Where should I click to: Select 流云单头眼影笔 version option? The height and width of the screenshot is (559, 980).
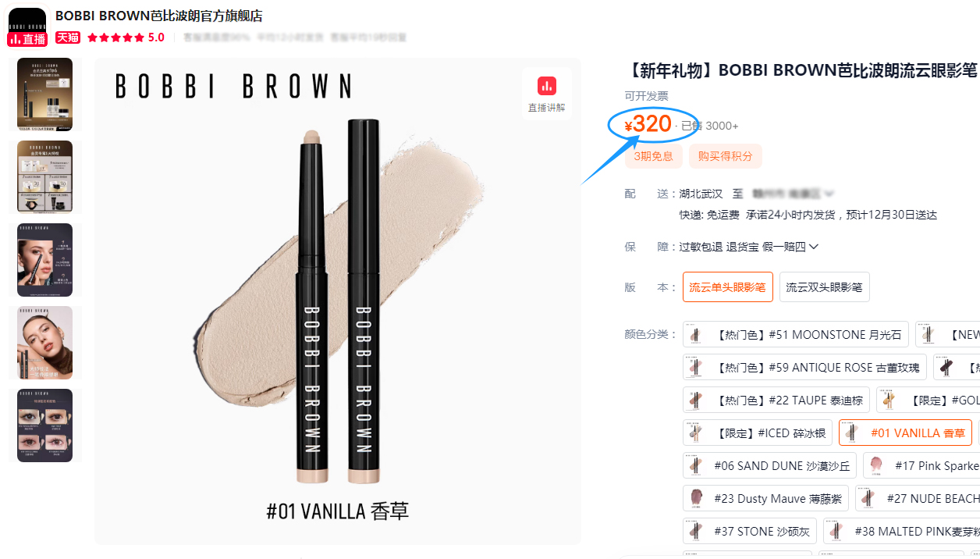pyautogui.click(x=727, y=287)
